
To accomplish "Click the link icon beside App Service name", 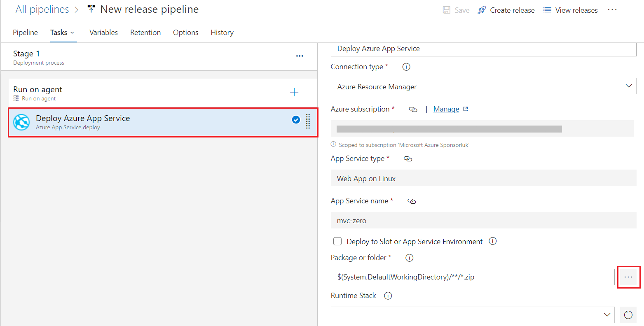I will click(412, 201).
